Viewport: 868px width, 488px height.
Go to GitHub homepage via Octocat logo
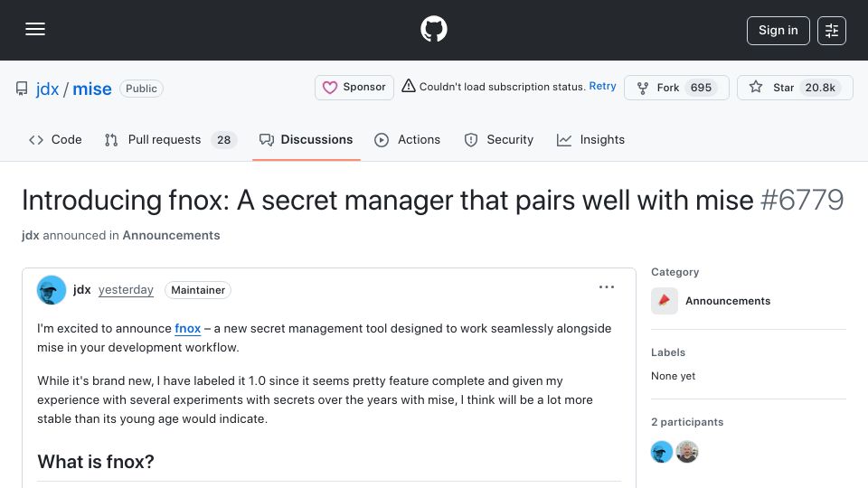point(433,29)
